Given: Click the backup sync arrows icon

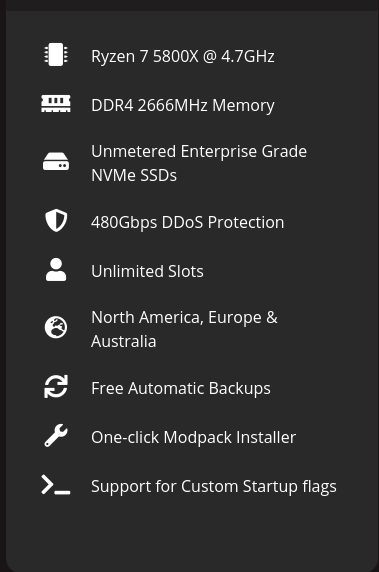Looking at the screenshot, I should 56,386.
